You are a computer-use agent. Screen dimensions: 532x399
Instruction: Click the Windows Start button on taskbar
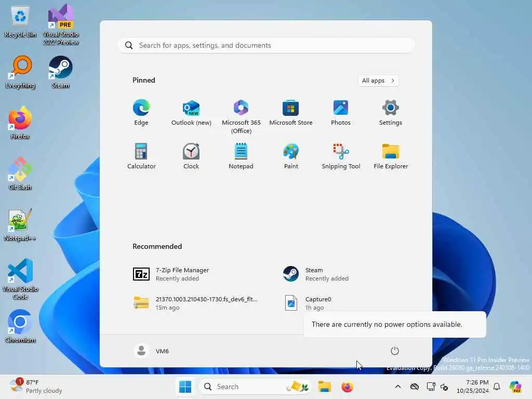click(185, 387)
